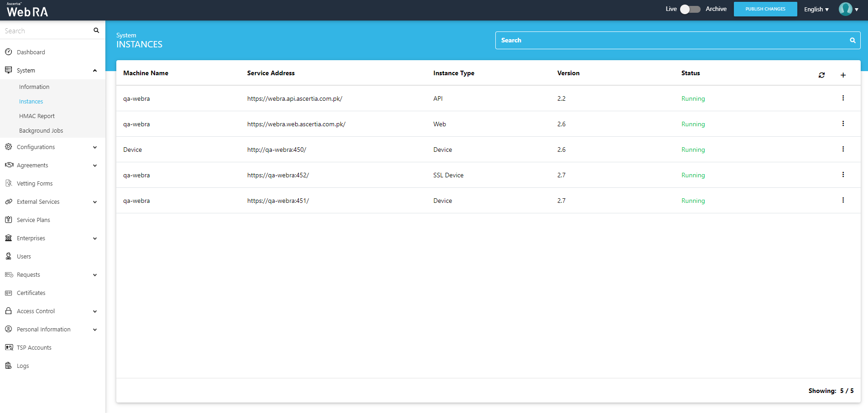Toggle the Live/Archive switch
868x413 pixels.
tap(690, 9)
